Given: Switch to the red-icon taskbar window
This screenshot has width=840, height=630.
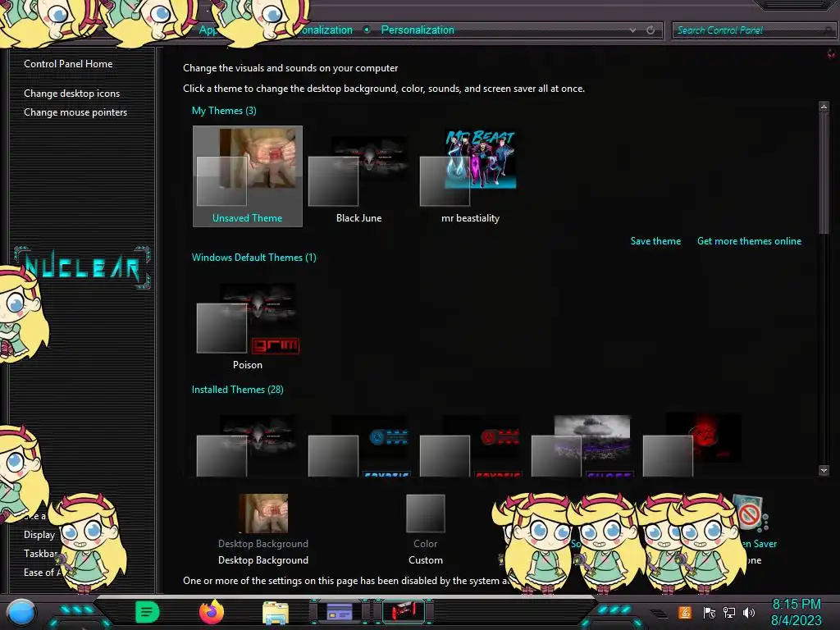Looking at the screenshot, I should (404, 611).
